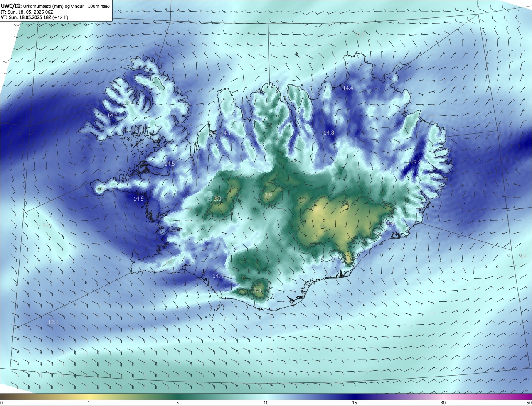Viewport: 532px width, 406px height.
Task: Click the legend tick label 0
Action: click(x=2, y=403)
